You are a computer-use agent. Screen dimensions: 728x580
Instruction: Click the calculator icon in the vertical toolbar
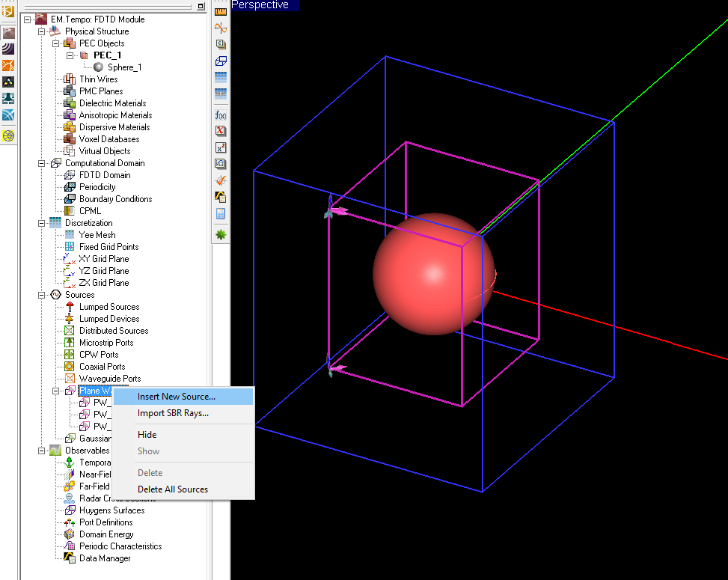pos(221,214)
